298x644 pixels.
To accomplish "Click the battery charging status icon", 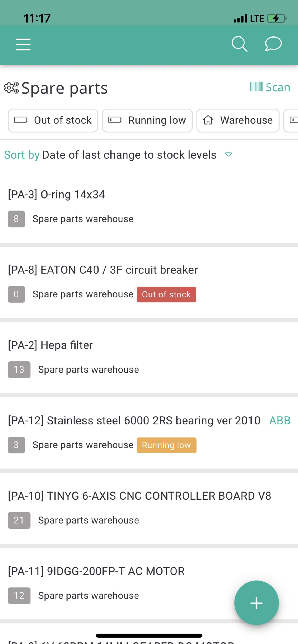I will [277, 18].
